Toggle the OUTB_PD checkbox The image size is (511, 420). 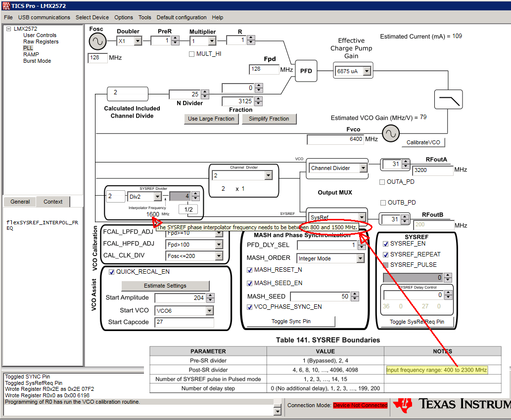383,203
